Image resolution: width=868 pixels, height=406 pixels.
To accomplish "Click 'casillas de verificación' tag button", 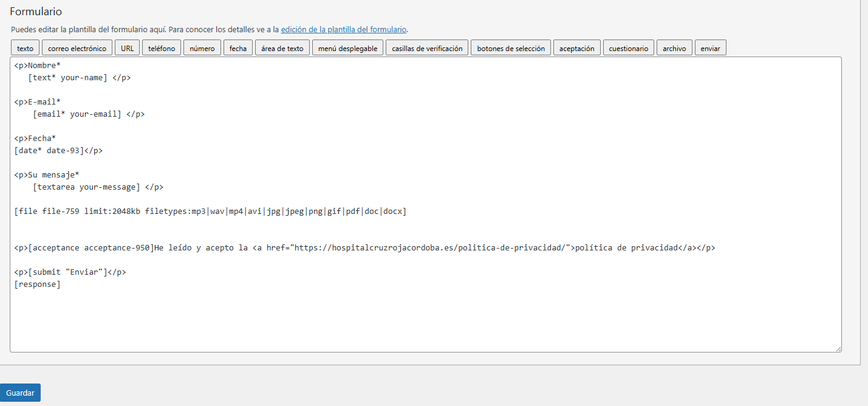I will coord(427,48).
